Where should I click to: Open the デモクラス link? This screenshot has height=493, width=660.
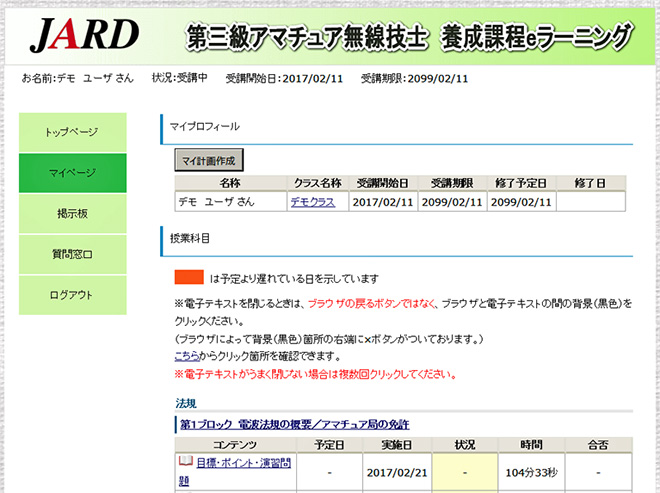[313, 202]
